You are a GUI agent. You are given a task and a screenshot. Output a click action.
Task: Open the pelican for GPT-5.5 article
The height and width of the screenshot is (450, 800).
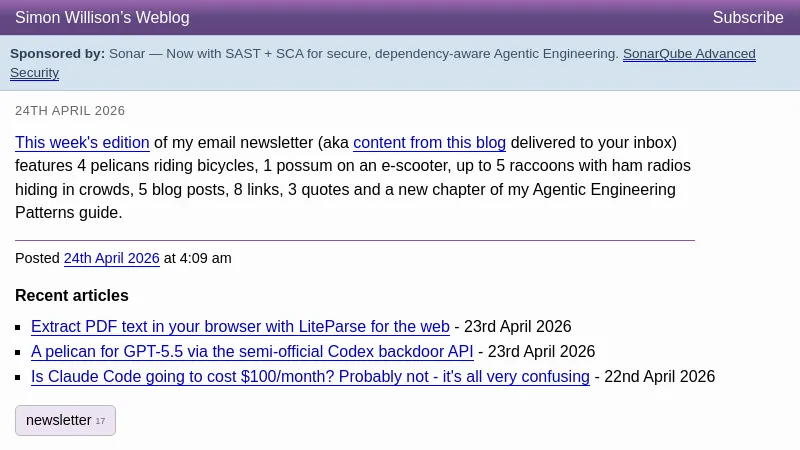click(x=252, y=352)
